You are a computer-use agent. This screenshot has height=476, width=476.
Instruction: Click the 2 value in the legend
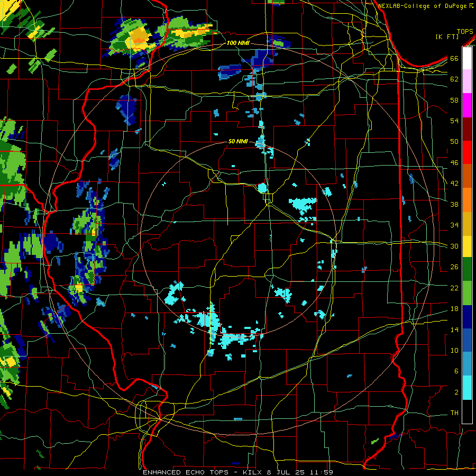click(x=456, y=392)
